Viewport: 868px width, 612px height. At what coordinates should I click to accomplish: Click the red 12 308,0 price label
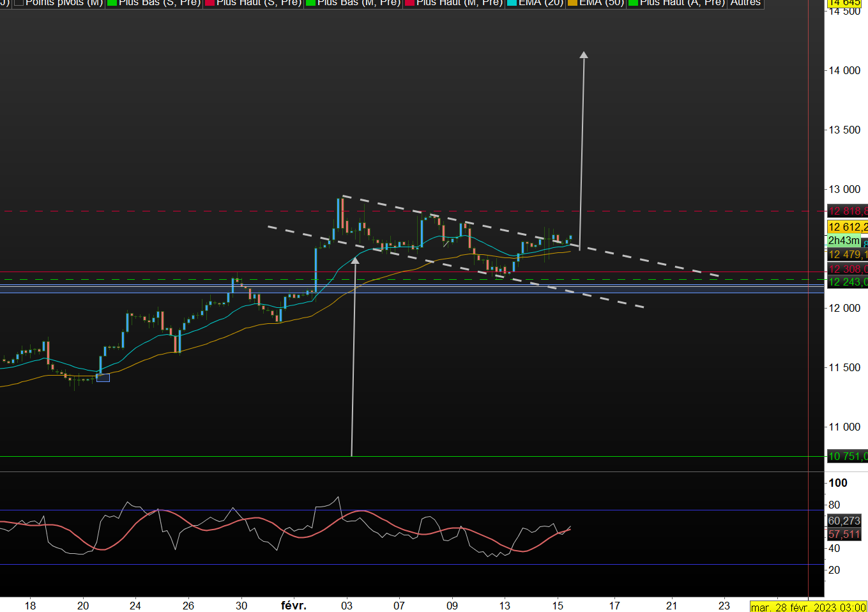click(847, 270)
